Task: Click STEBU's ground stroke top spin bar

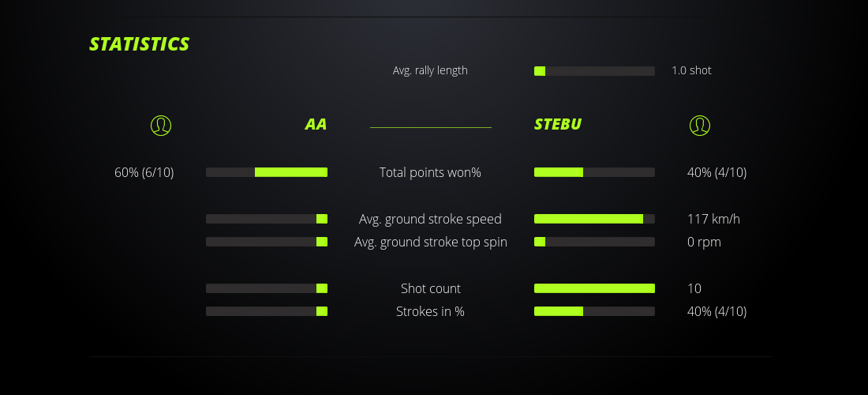Action: tap(594, 242)
